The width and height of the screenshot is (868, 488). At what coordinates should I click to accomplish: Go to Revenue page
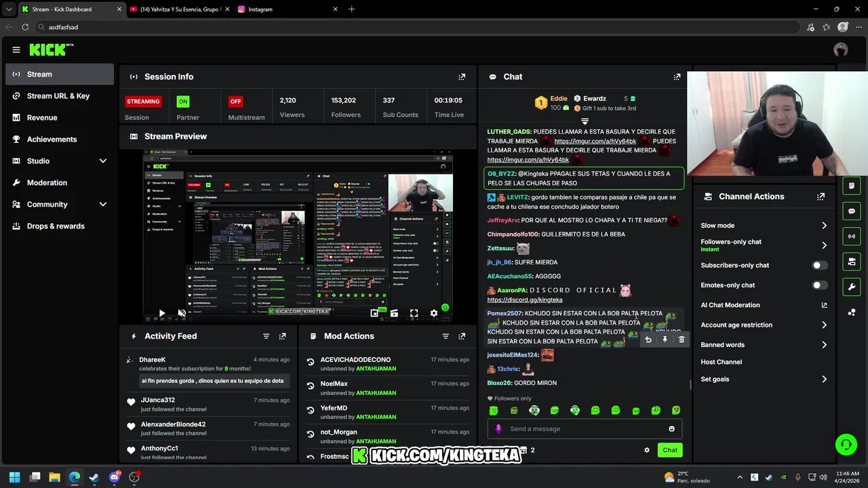click(60, 117)
